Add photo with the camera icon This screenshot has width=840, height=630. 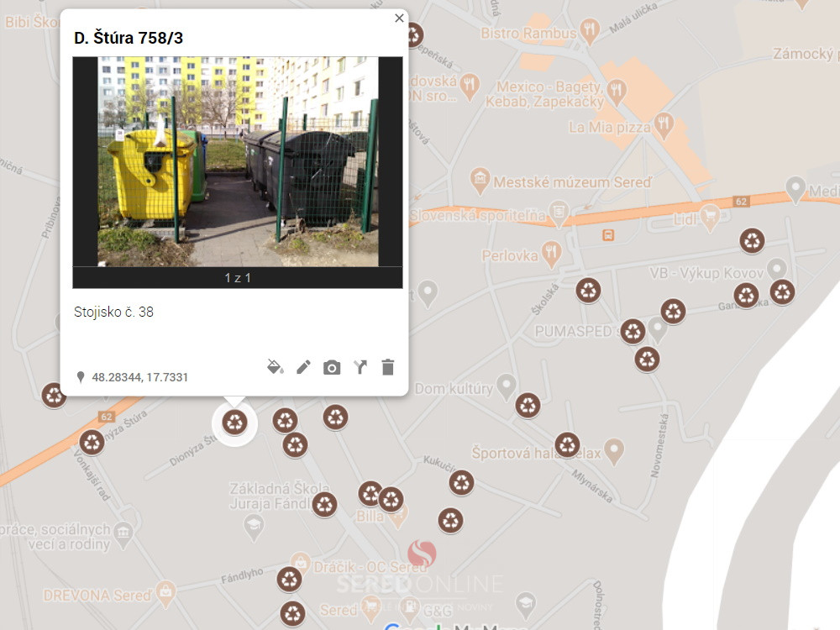(332, 368)
